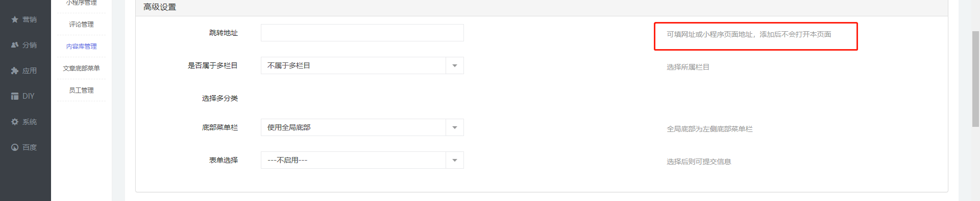The image size is (980, 201).
Task: Click the 百度 icon in sidebar
Action: point(15,147)
